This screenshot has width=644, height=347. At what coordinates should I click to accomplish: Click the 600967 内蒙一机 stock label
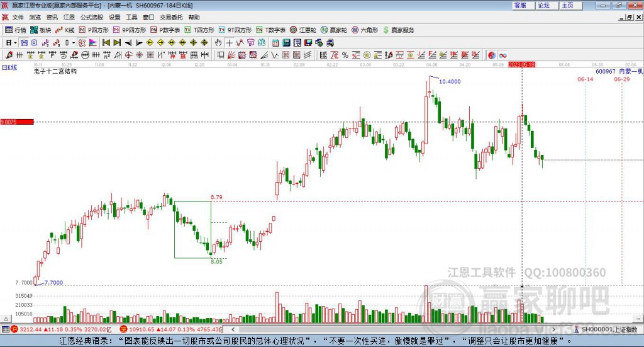point(619,71)
